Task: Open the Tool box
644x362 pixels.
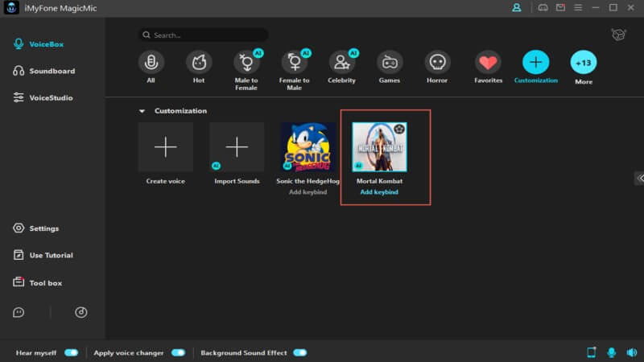Action: point(37,283)
